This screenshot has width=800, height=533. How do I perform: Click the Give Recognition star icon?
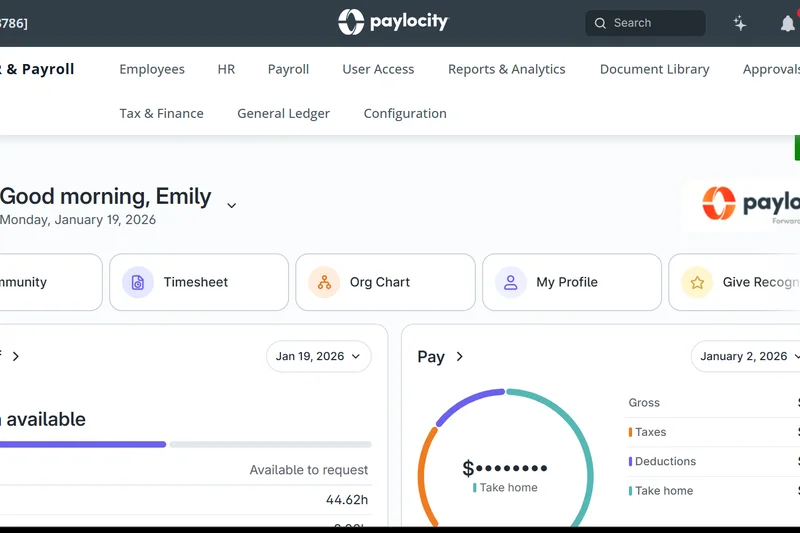click(697, 282)
